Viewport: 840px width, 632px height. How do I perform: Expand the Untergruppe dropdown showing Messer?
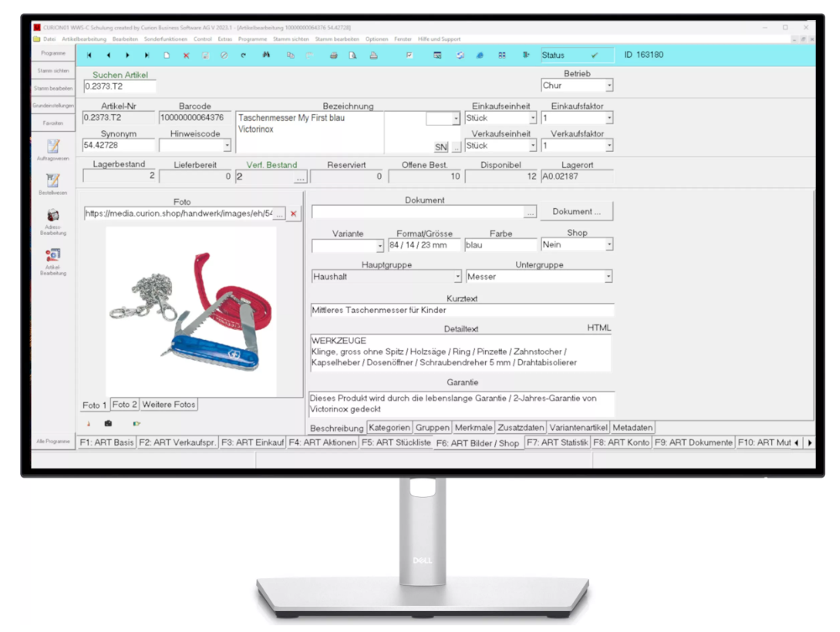click(609, 276)
